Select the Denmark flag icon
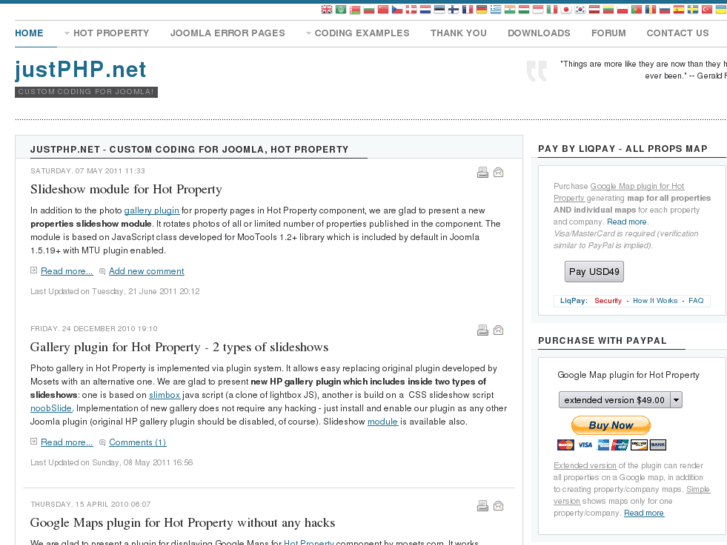Viewport: 727px width, 545px height. 411,9
